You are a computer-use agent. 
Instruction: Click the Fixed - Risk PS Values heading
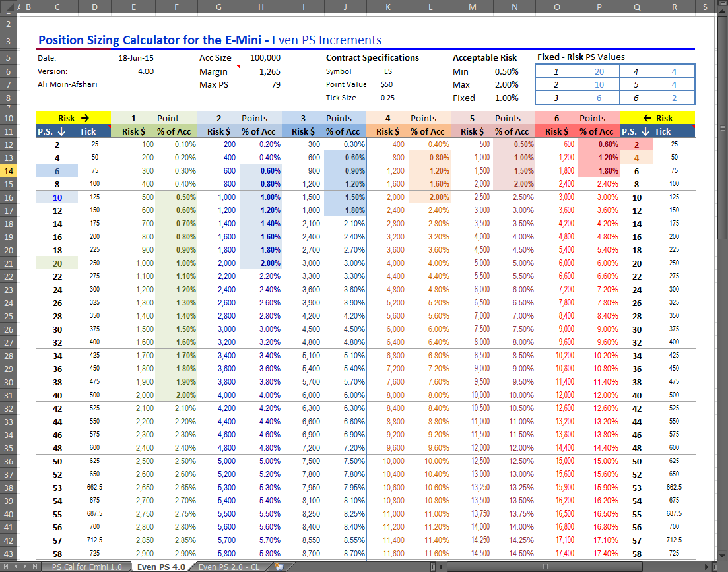[x=581, y=57]
